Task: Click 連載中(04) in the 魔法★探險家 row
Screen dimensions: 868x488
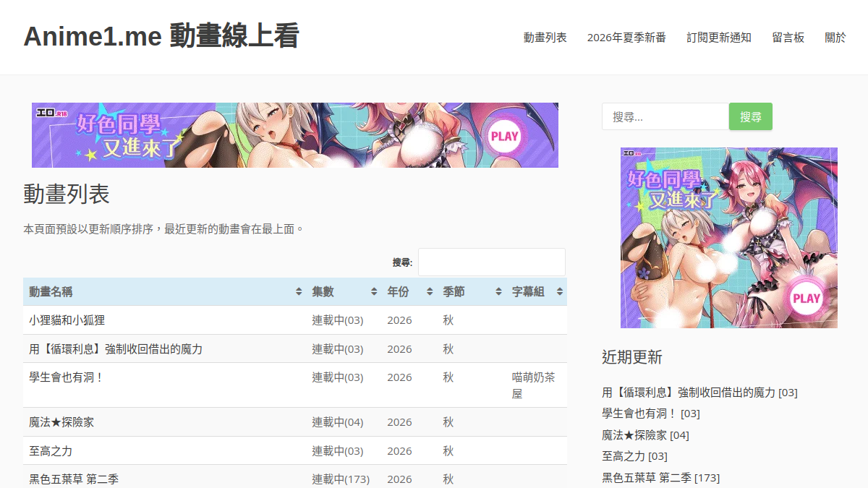Action: tap(338, 422)
